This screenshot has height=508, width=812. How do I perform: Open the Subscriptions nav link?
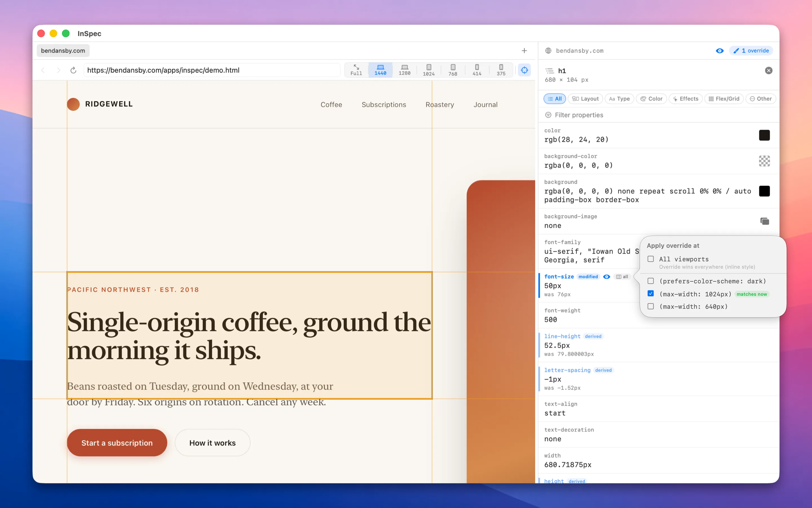pos(384,104)
